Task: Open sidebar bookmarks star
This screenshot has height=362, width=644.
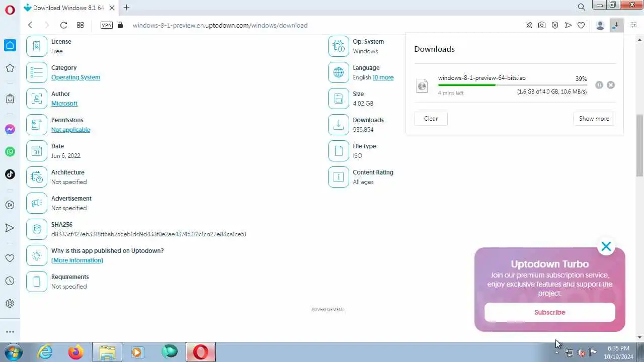Action: [x=10, y=68]
